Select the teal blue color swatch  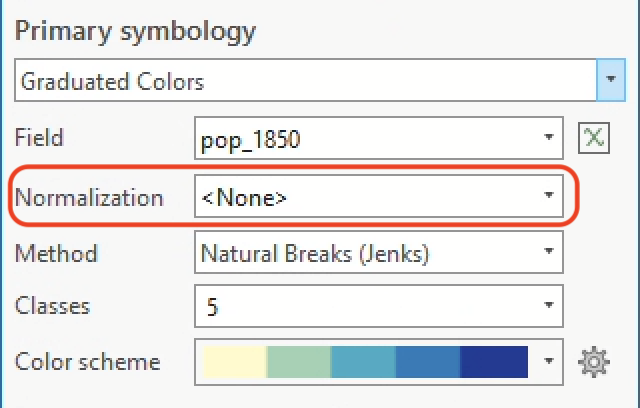coord(363,361)
